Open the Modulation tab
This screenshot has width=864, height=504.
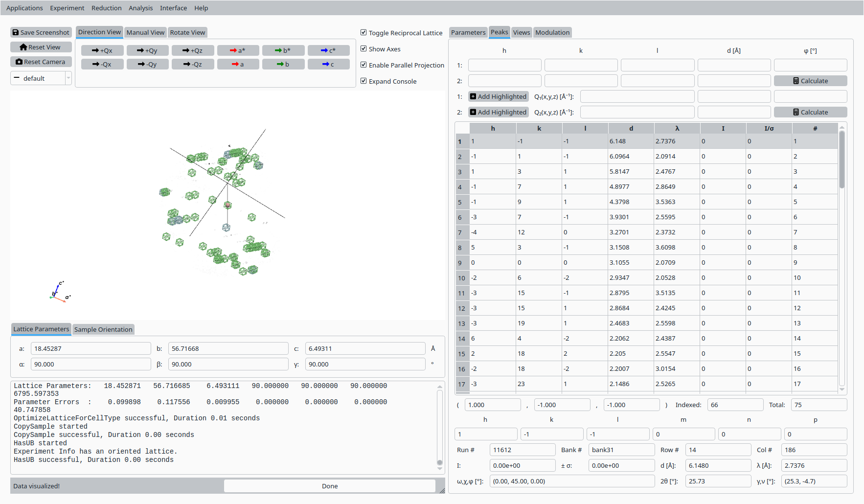(x=552, y=32)
